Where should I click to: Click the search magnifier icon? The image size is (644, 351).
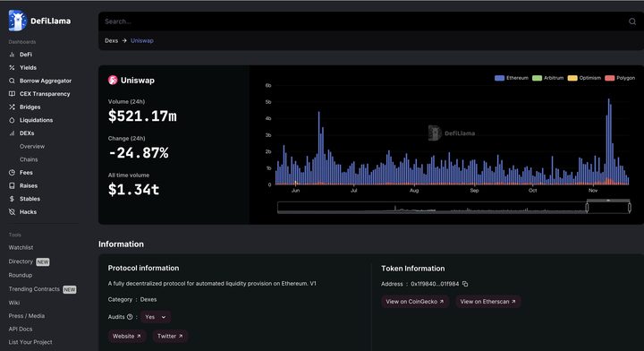click(x=632, y=21)
